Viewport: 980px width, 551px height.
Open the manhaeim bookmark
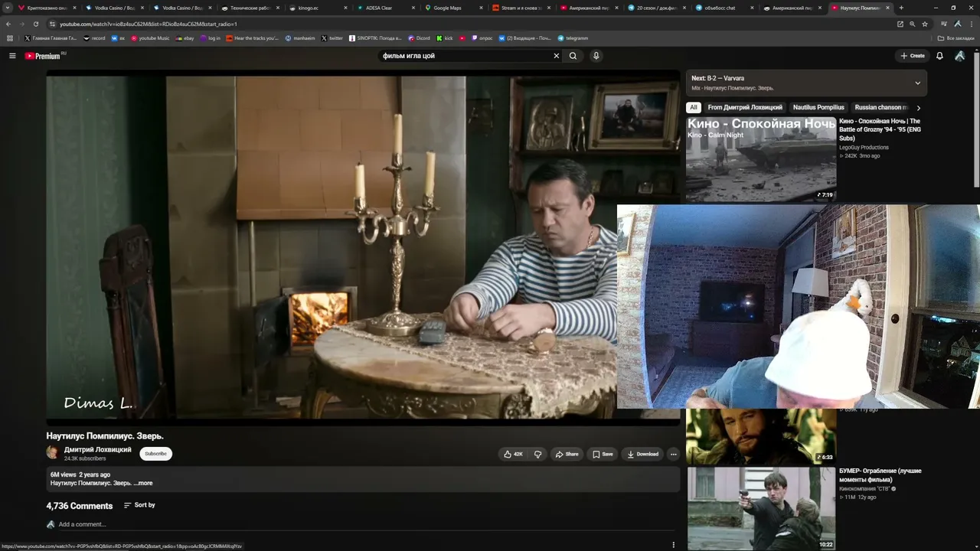click(x=299, y=38)
